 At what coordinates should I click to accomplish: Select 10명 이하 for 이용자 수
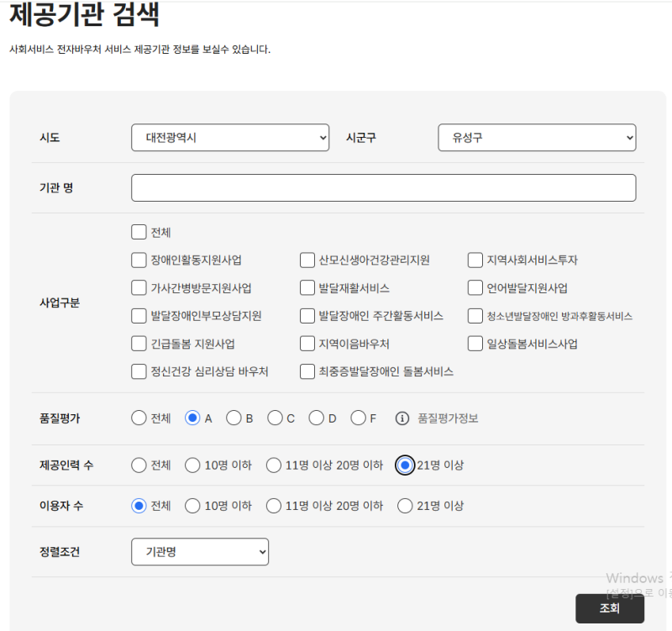[x=192, y=506]
